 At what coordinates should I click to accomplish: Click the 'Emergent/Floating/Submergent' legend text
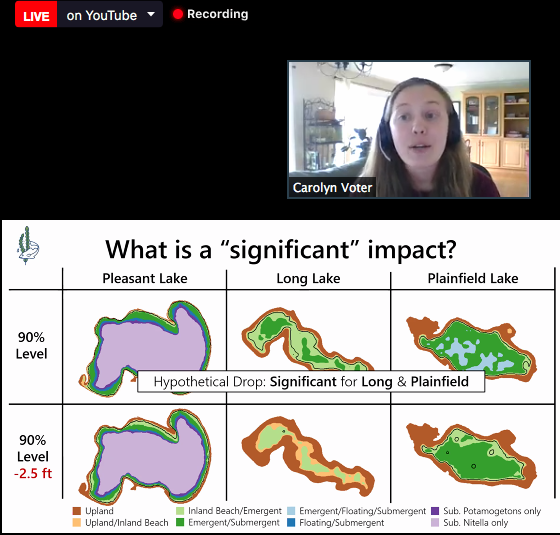point(362,511)
